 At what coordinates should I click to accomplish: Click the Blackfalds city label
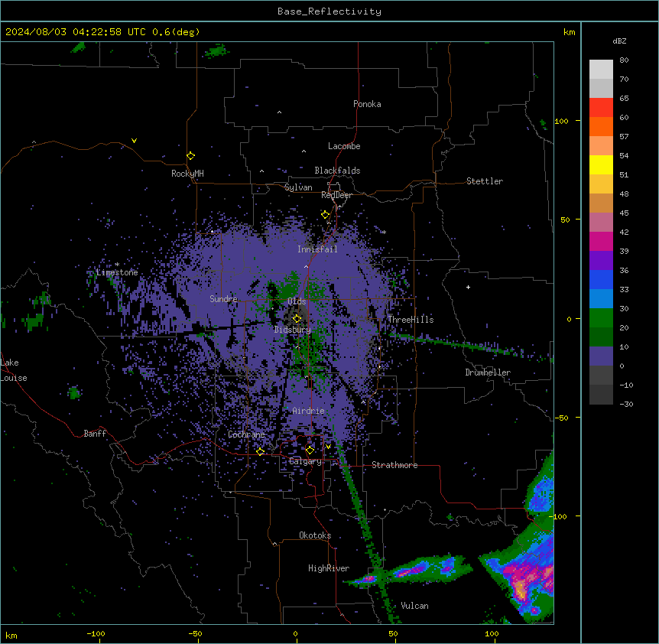(337, 171)
